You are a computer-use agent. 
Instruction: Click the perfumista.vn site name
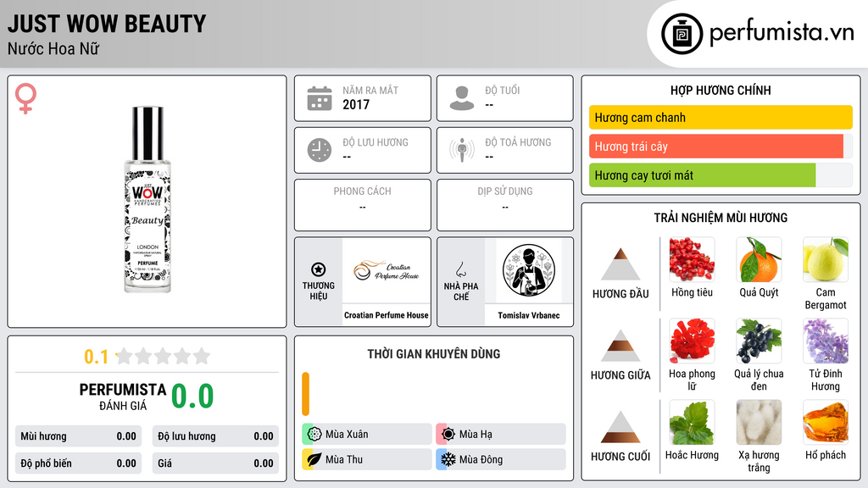tap(782, 33)
